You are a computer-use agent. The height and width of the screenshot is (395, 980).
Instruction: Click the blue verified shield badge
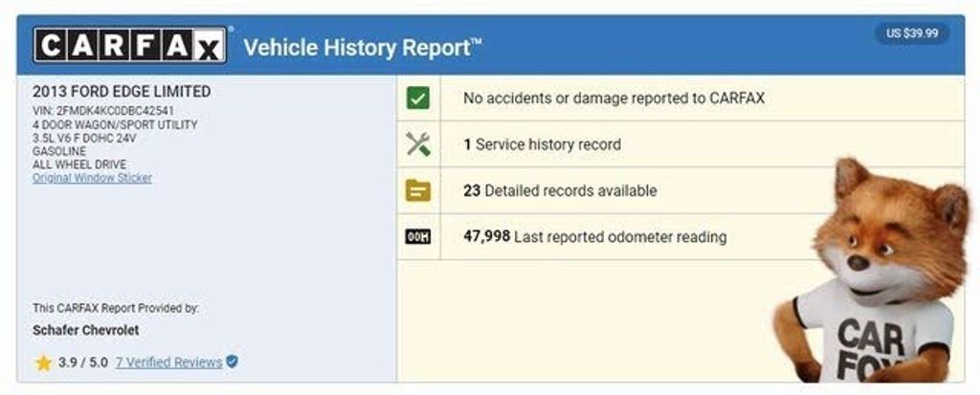[x=232, y=362]
